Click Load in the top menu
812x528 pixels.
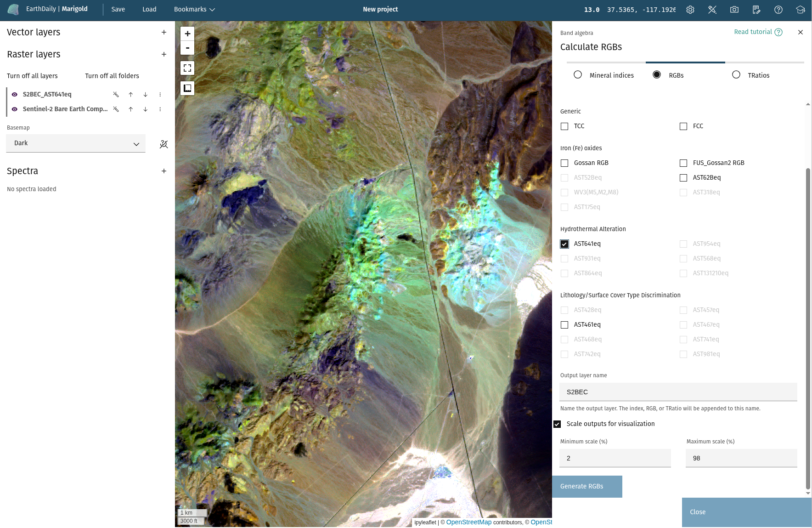coord(149,9)
